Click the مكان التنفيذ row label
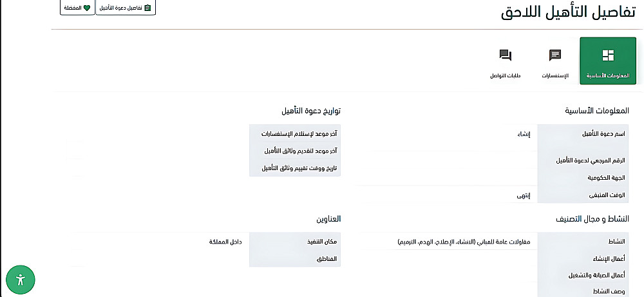 322,242
